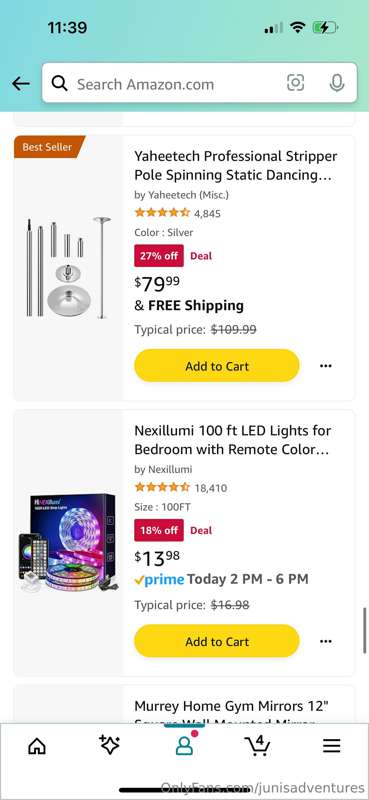Screen dimensions: 369x800
Task: Open more options for Nexillumi LED lights
Action: tap(326, 641)
